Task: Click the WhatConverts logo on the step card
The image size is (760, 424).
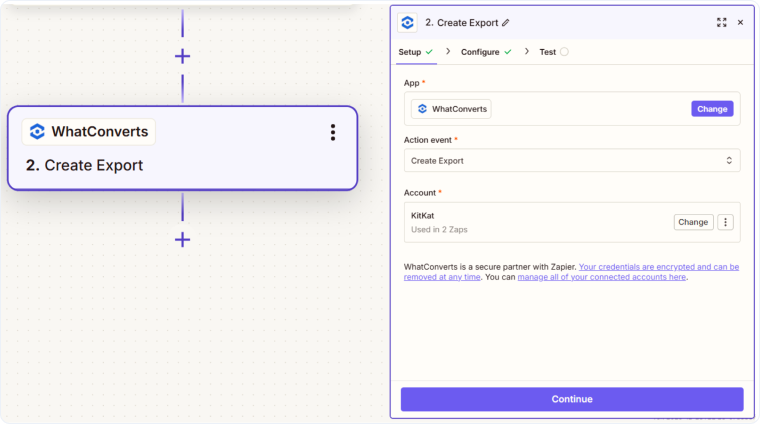Action: (x=37, y=131)
